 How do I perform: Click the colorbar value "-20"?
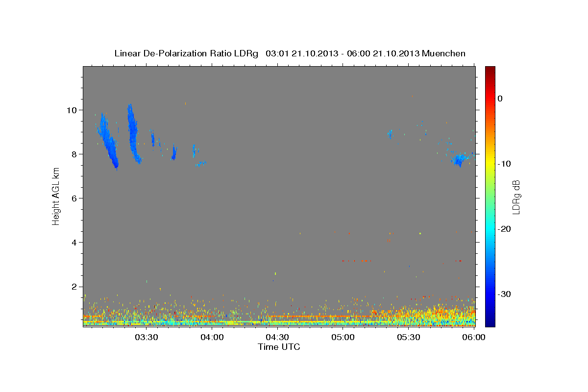point(504,229)
